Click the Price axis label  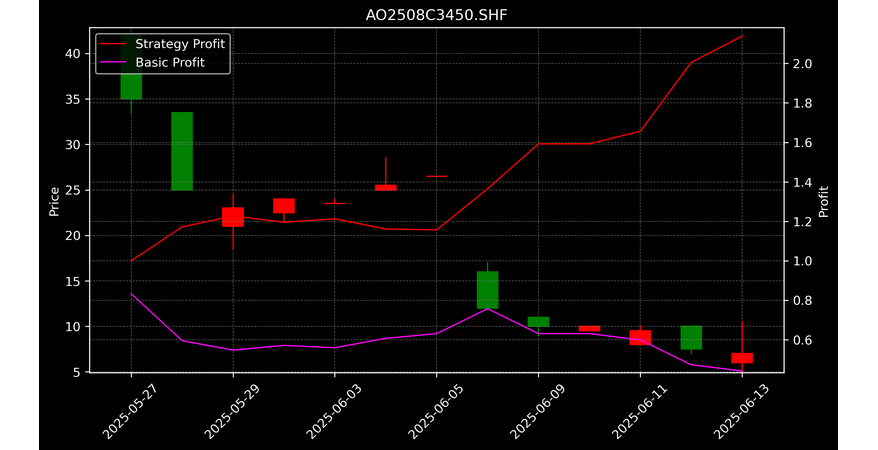[54, 201]
